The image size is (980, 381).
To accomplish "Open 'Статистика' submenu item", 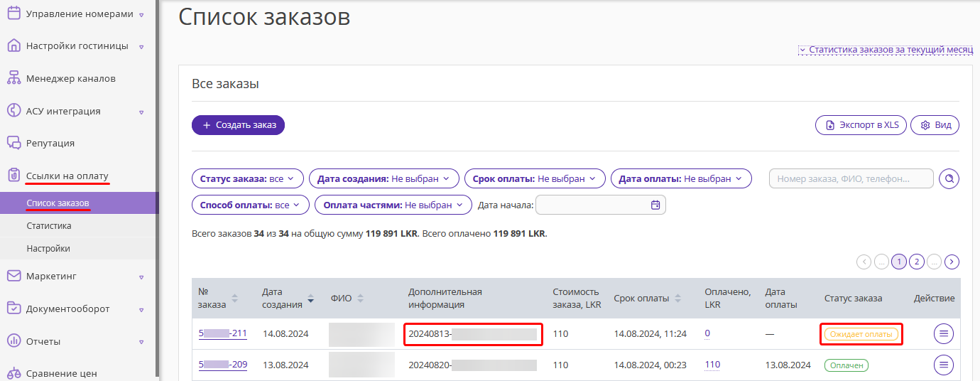I will [x=49, y=226].
